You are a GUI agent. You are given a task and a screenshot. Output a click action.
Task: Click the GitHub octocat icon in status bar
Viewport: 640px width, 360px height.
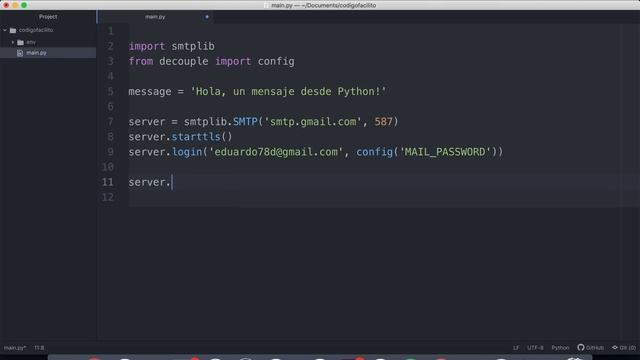click(581, 347)
